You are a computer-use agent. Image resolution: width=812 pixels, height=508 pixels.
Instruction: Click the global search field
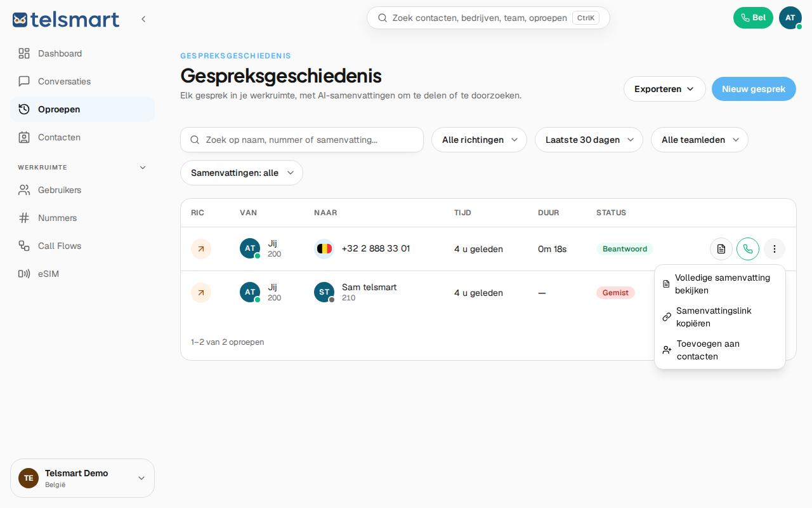click(488, 18)
